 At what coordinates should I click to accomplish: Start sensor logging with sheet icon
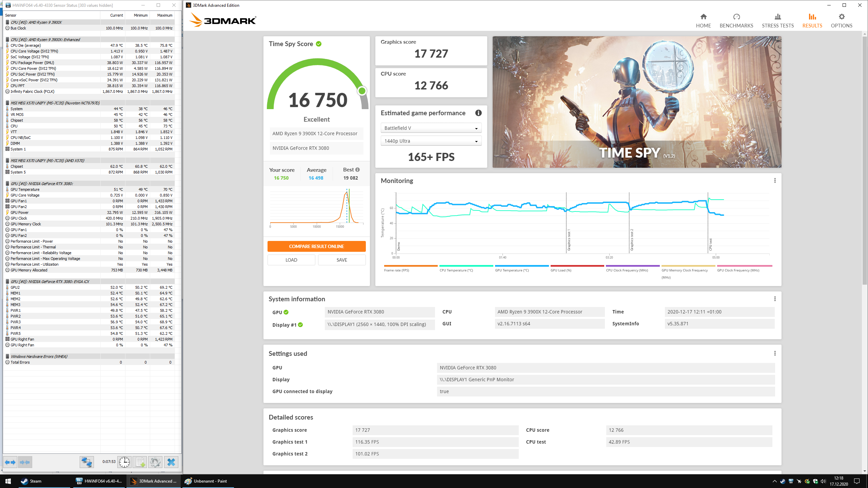[140, 462]
